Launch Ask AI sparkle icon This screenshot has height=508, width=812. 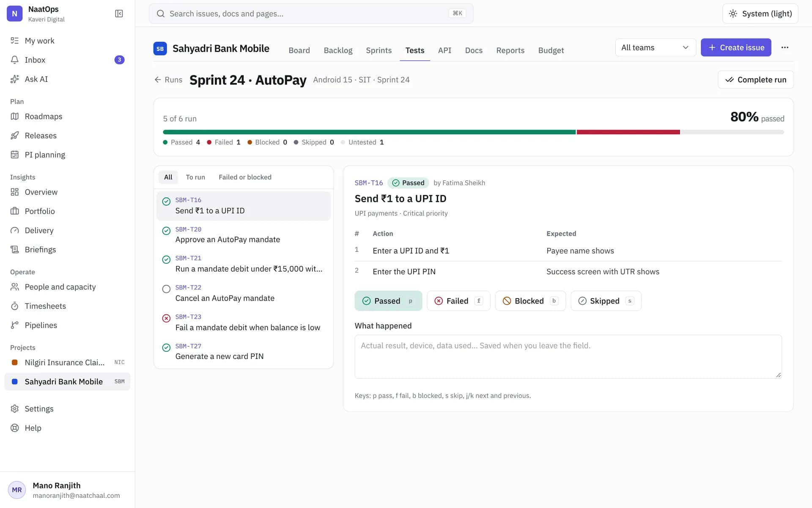(15, 79)
